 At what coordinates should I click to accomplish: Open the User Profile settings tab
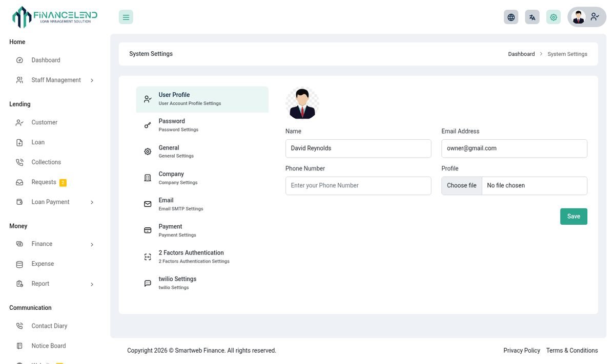(x=202, y=99)
